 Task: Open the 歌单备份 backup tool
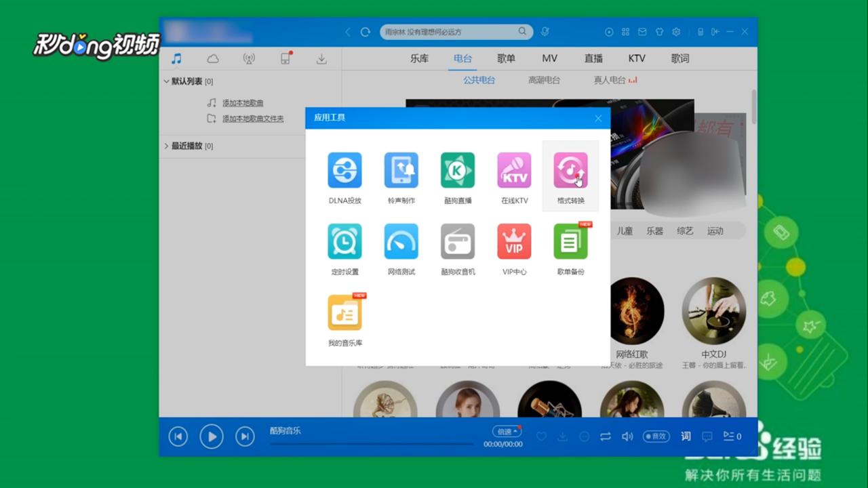570,249
